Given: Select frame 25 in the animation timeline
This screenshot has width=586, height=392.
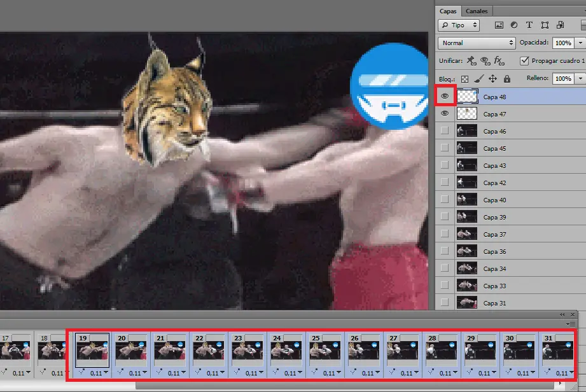Looking at the screenshot, I should [325, 351].
